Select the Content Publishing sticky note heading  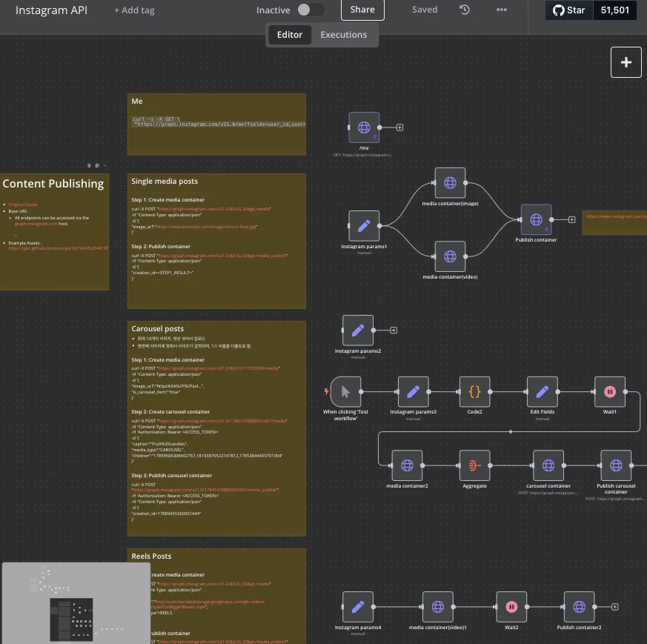click(x=53, y=184)
